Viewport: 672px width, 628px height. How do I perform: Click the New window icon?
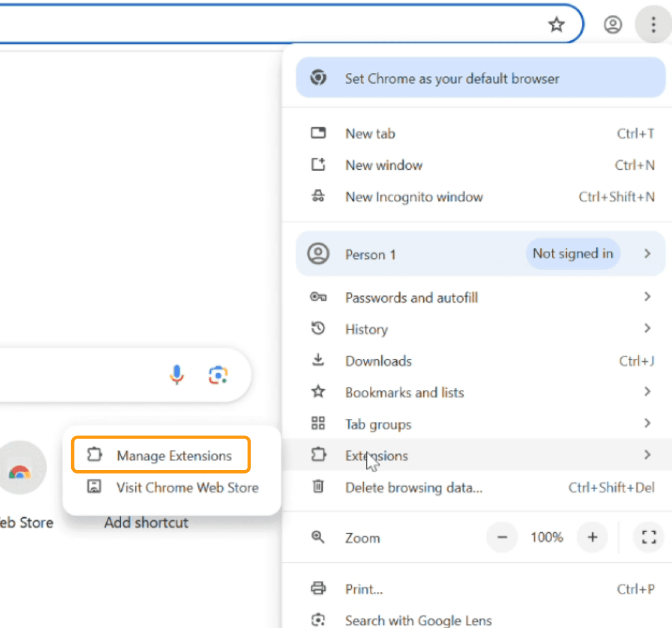318,165
